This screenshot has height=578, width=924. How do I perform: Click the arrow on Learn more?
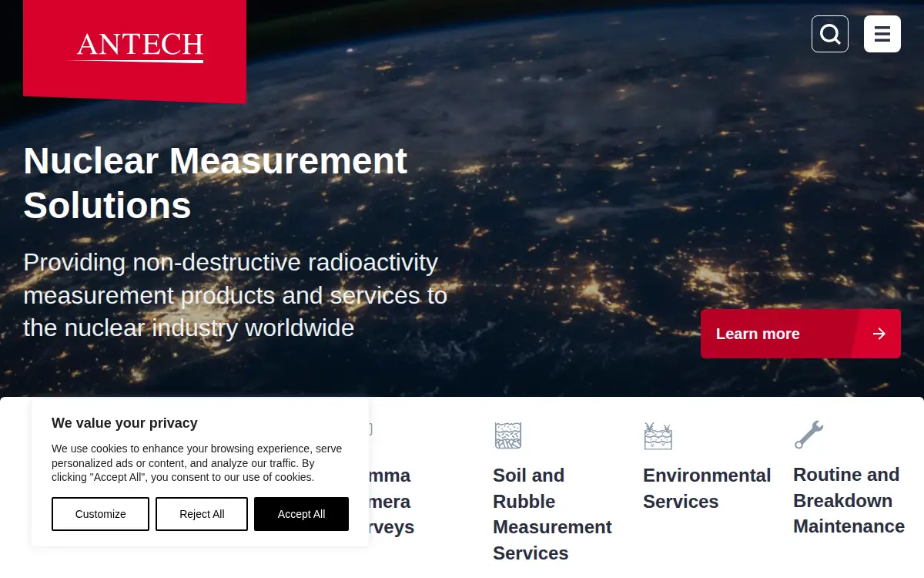[879, 334]
